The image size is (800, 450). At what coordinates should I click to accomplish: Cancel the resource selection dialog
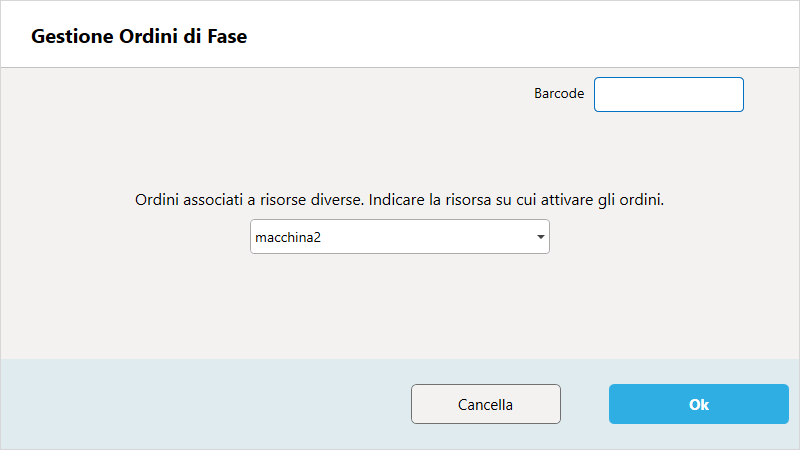[x=486, y=404]
